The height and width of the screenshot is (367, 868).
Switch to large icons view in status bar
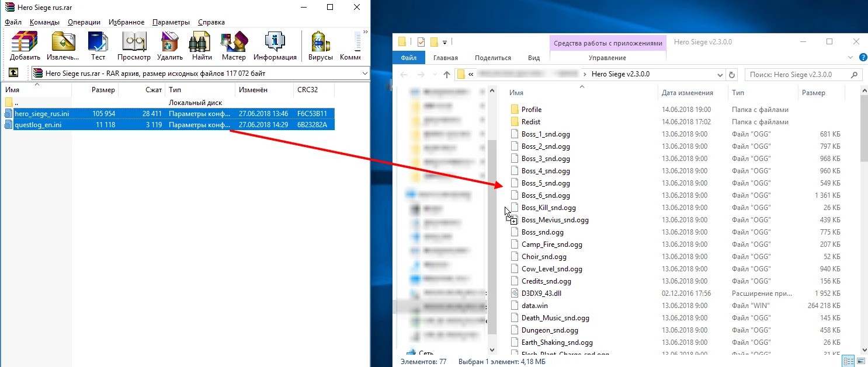click(860, 362)
